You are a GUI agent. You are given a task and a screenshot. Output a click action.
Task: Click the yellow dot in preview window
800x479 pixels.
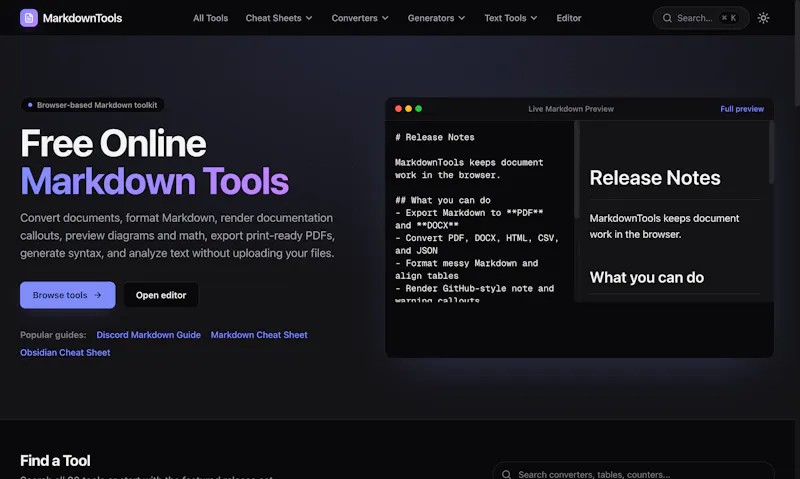[x=408, y=109]
